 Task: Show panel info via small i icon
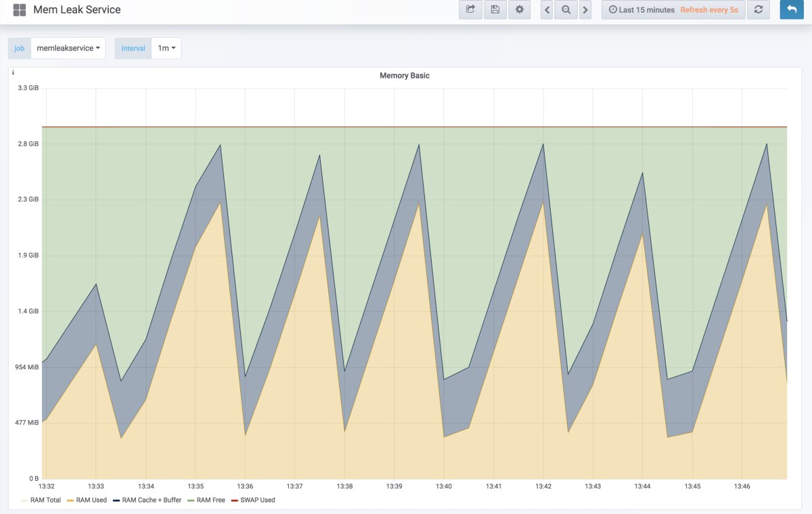pos(13,72)
